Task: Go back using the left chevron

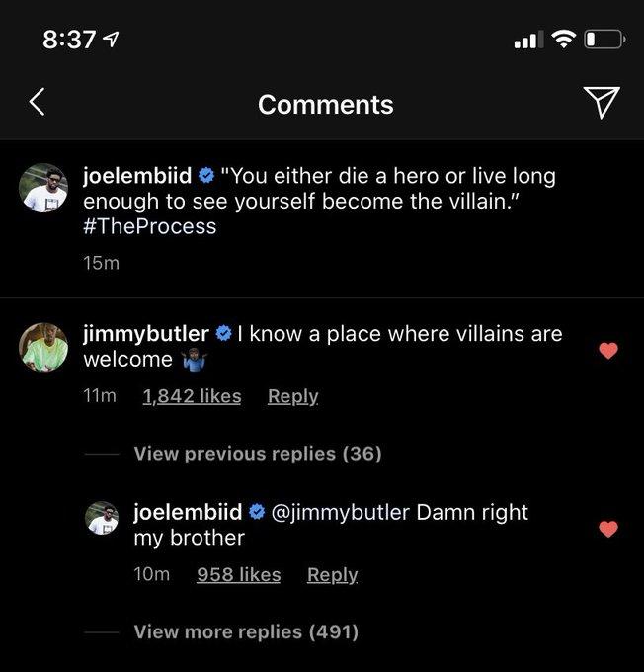Action: (37, 102)
